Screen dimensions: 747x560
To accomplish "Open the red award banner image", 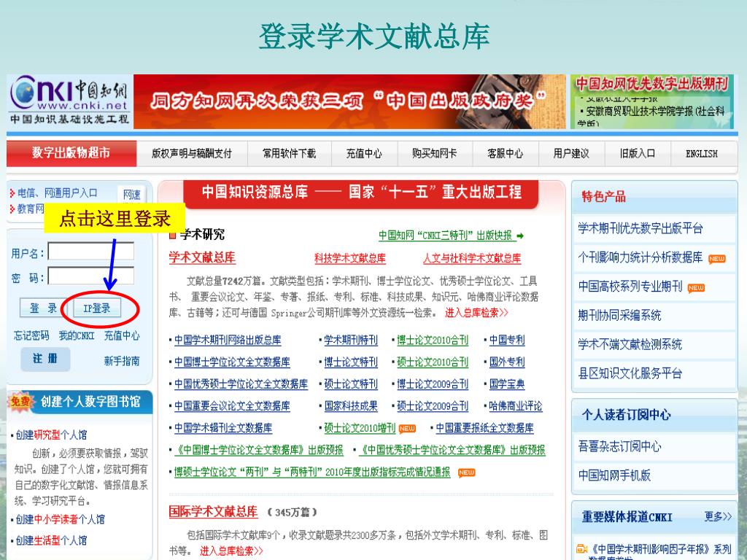I will [349, 101].
